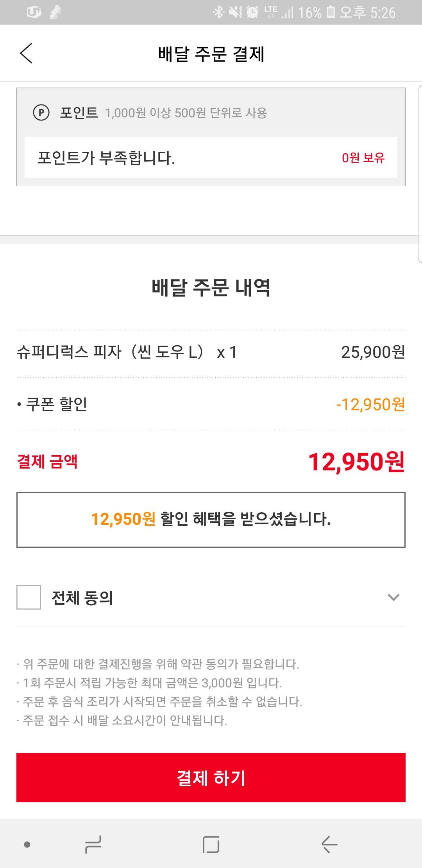
Task: Tap the back arrow in header
Action: (x=26, y=54)
